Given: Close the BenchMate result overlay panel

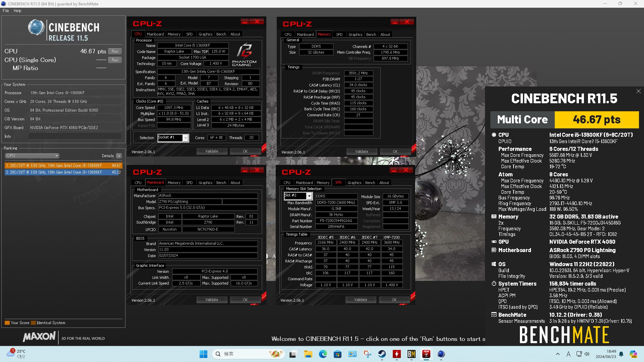Looking at the screenshot, I should 639,91.
